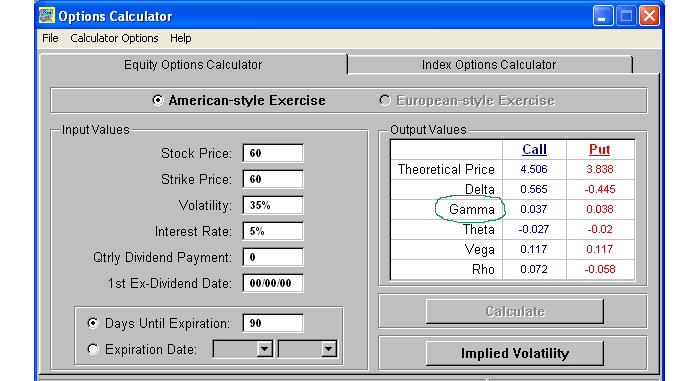Choose the Expiration Date radio option
The image size is (684, 381).
[93, 349]
